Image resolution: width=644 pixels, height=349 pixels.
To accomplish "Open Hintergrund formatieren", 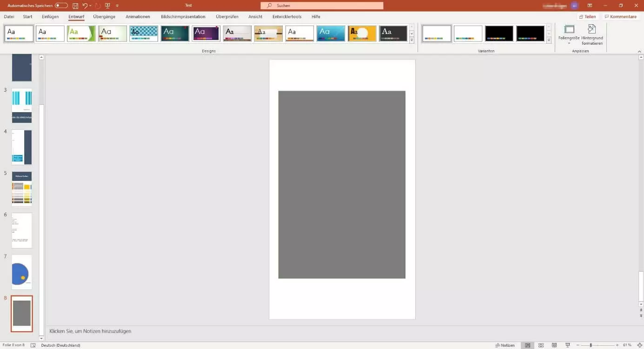I will click(x=592, y=35).
